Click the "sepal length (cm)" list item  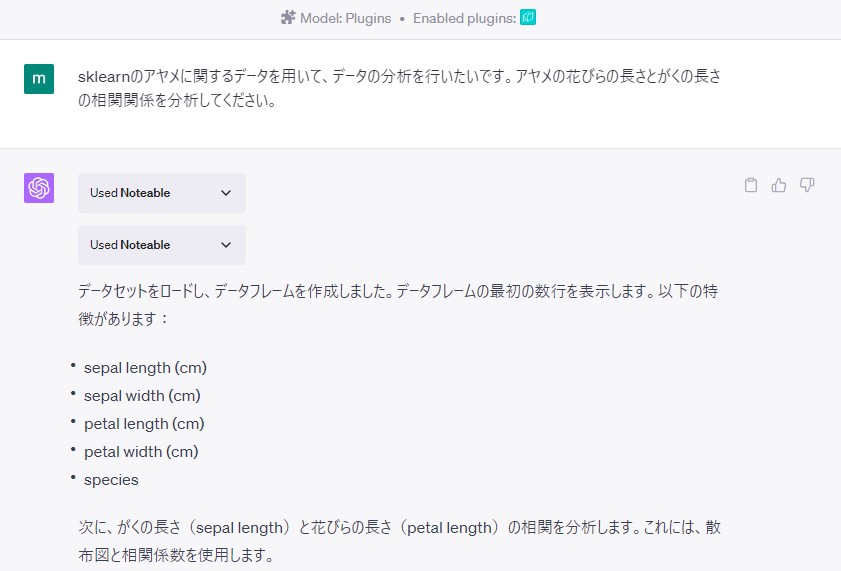coord(145,368)
